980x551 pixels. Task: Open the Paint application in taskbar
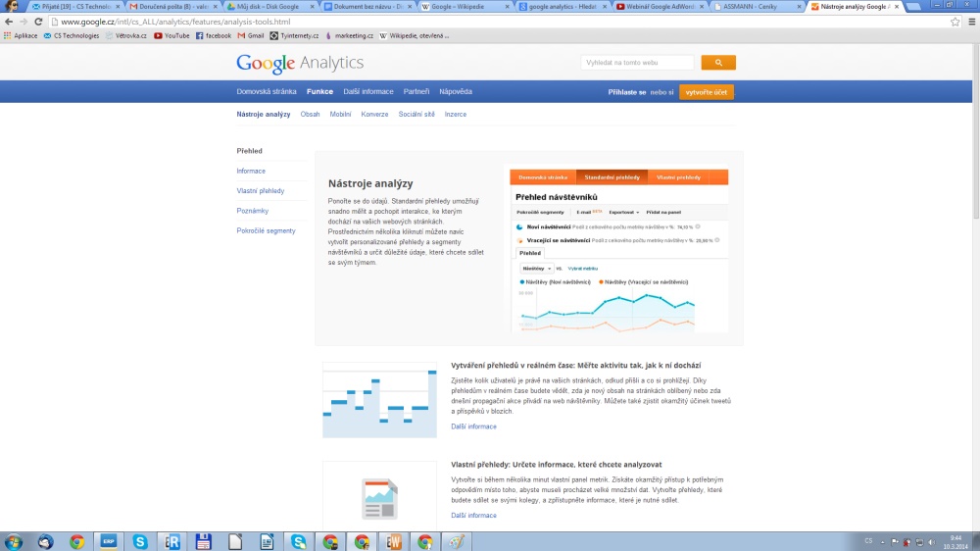click(457, 541)
